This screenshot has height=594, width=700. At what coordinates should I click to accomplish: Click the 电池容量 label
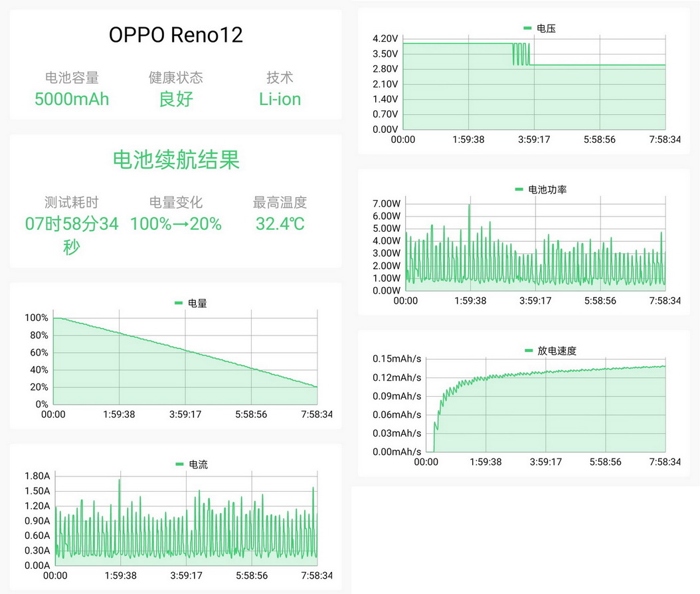click(x=72, y=77)
